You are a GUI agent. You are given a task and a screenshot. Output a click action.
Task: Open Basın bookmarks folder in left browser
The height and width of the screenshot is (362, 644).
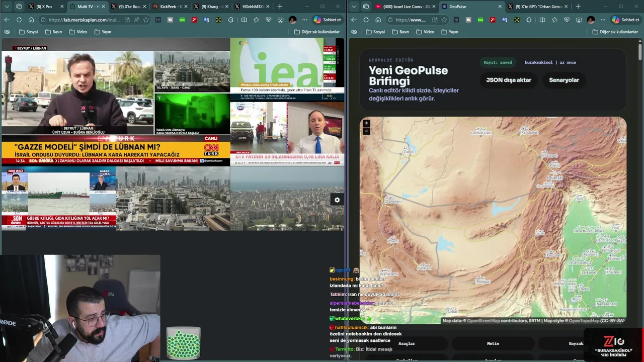coord(53,32)
